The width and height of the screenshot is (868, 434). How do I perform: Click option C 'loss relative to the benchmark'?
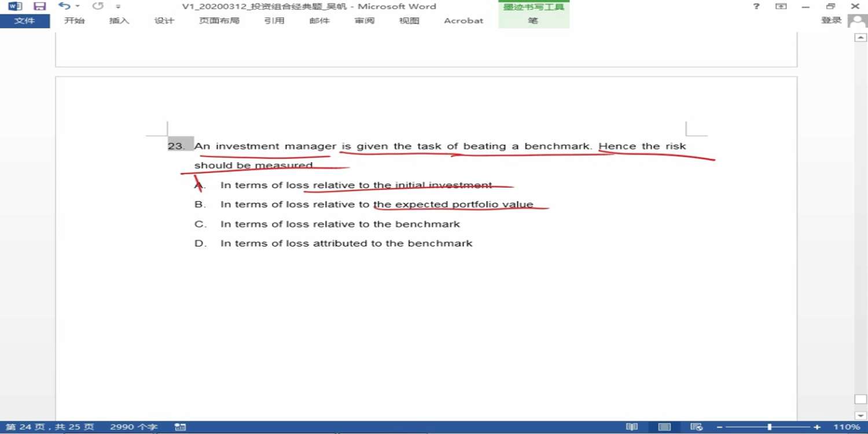click(373, 224)
